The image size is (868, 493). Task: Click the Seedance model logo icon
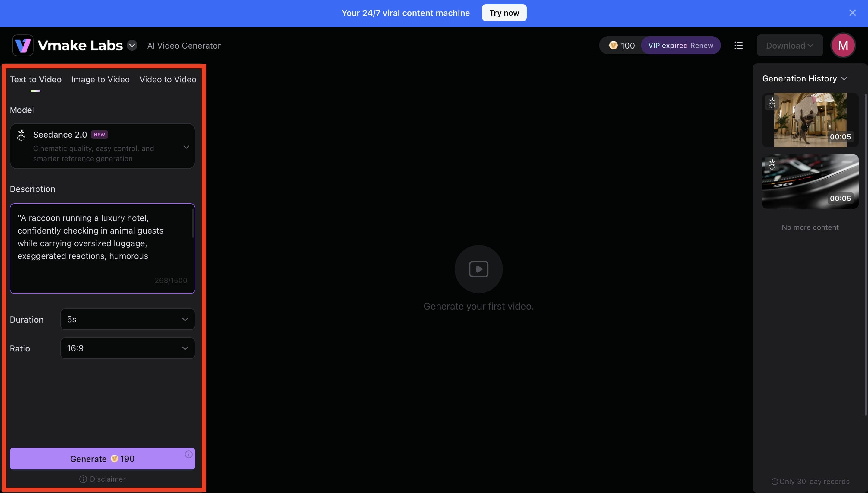(x=21, y=135)
